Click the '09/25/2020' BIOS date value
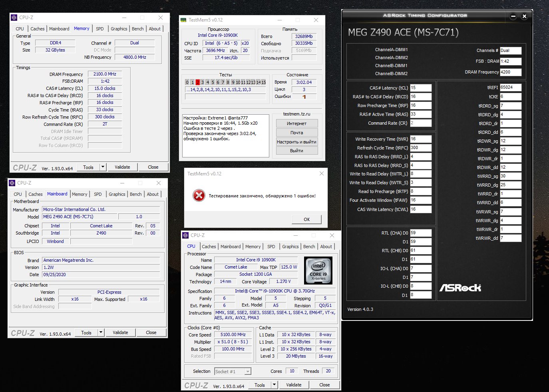Image resolution: width=549 pixels, height=392 pixels. (x=101, y=275)
